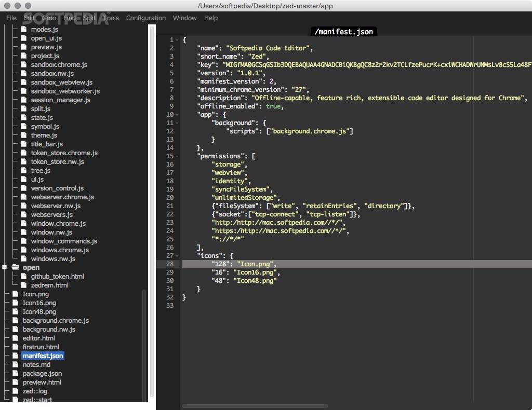Open the Tools menu

[x=111, y=18]
